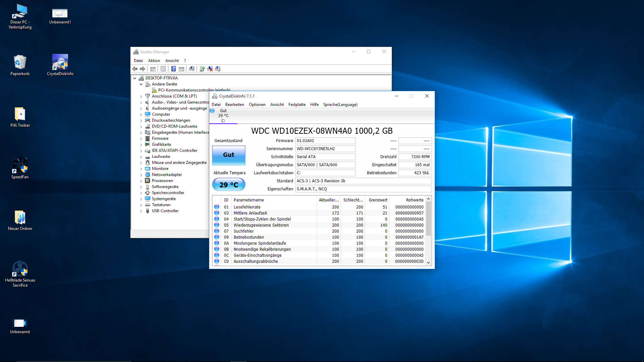Image resolution: width=644 pixels, height=362 pixels.
Task: Click the properties toolbar icon in Geräte-Manager
Action: point(163,69)
